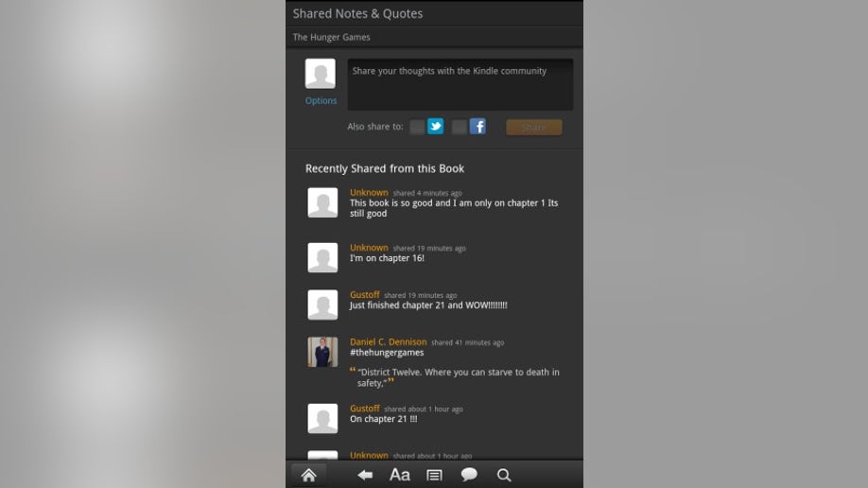Select your own profile avatar placeholder
This screenshot has height=488, width=868.
[x=321, y=74]
